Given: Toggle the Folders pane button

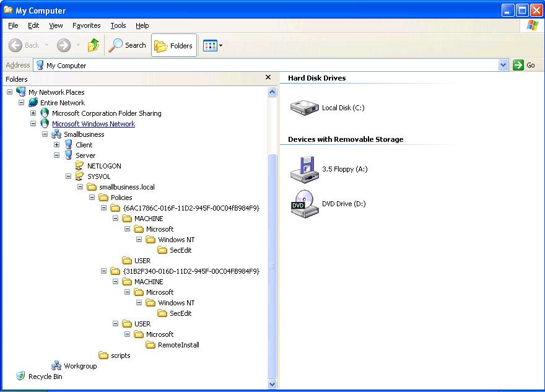Looking at the screenshot, I should [174, 46].
